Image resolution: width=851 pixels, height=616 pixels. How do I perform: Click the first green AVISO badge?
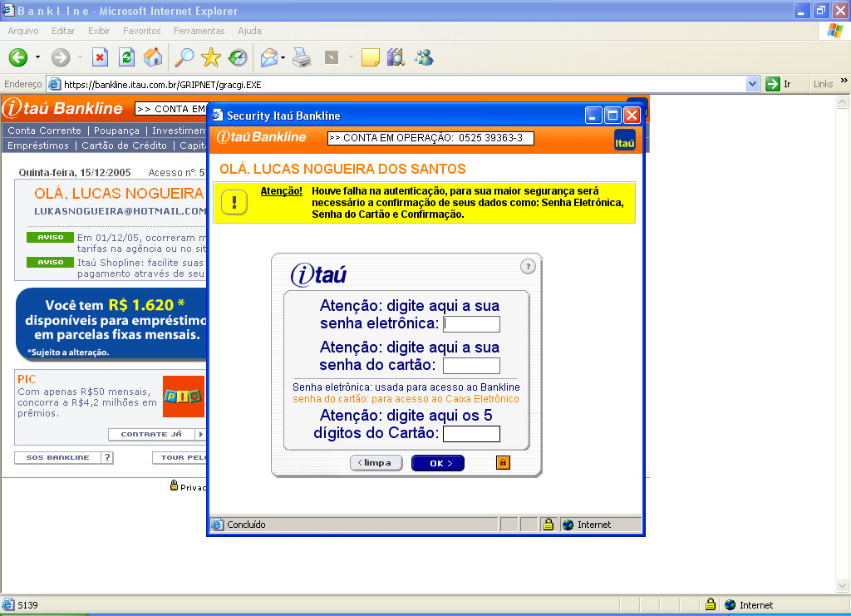click(x=50, y=237)
